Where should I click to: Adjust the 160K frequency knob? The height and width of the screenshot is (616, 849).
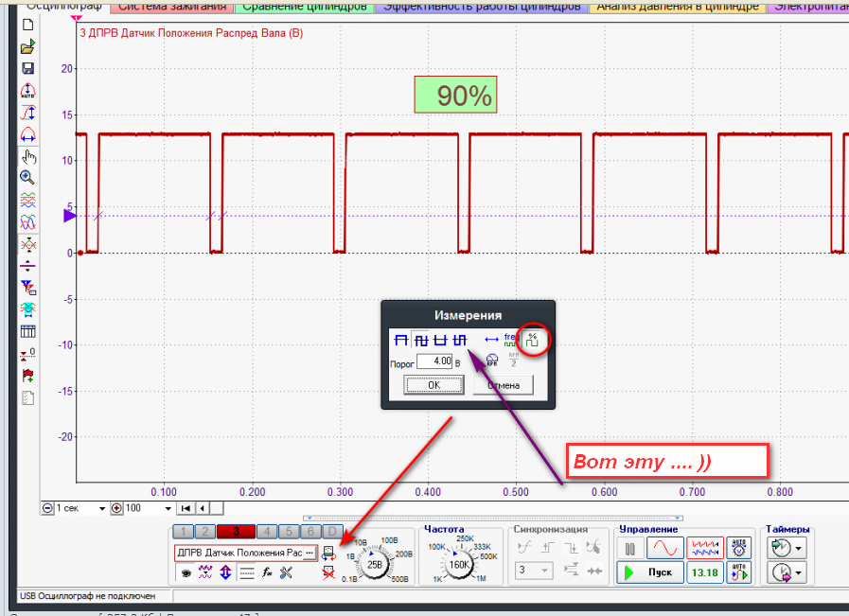(459, 565)
